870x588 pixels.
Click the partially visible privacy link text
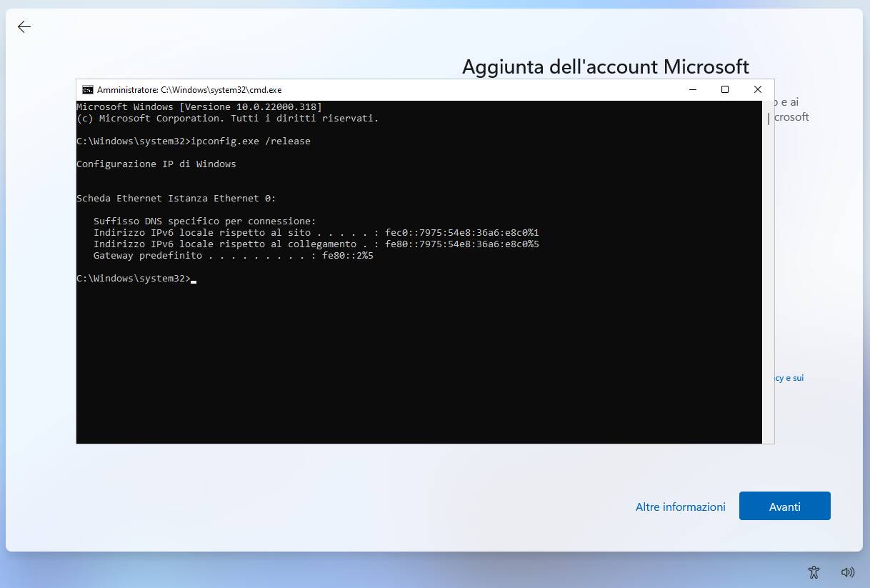point(789,378)
